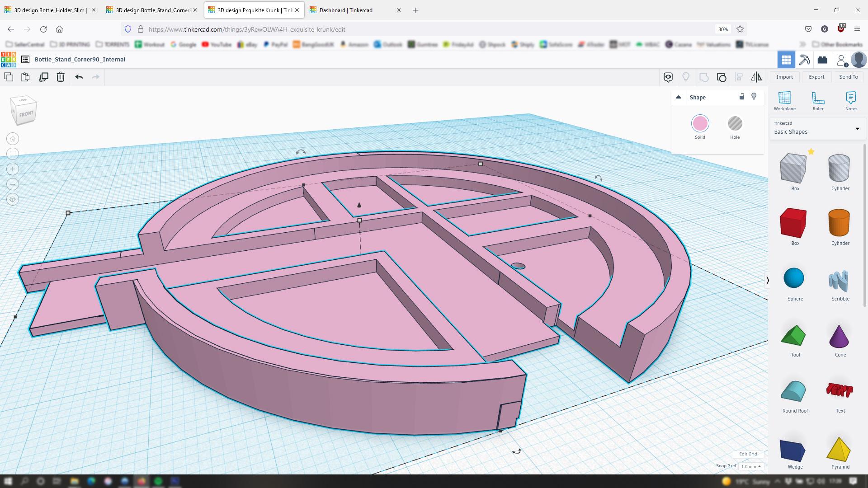
Task: Toggle shape lock padlock icon
Action: (742, 97)
